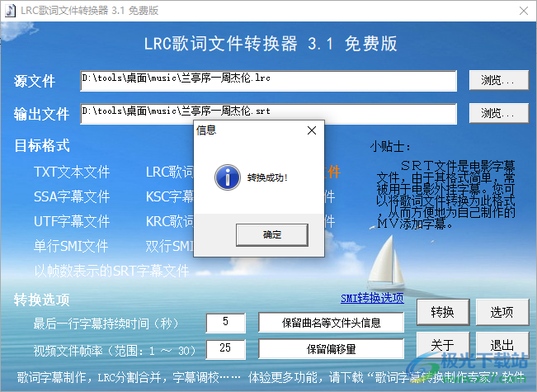Click 视频文件帧率 range label
The height and width of the screenshot is (392, 537).
(x=115, y=350)
